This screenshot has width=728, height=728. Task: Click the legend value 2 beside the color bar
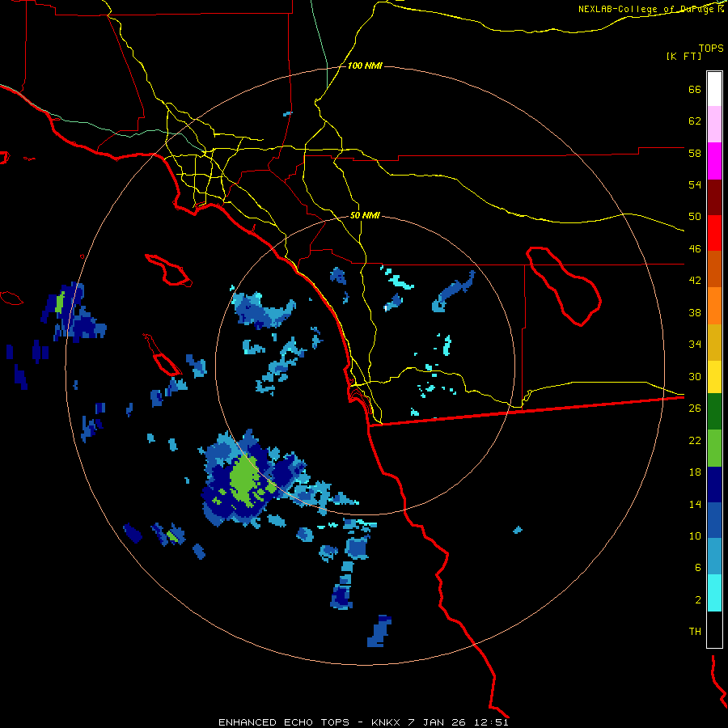tap(698, 600)
